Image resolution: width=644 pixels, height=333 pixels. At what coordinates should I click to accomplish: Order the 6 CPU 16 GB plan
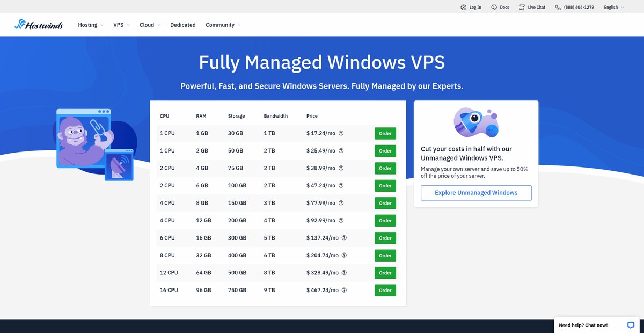pos(385,238)
